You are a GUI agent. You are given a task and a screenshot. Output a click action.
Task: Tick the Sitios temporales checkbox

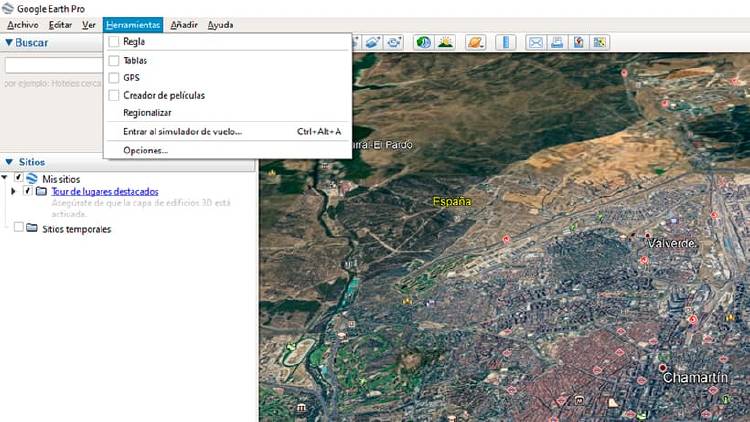click(x=18, y=228)
